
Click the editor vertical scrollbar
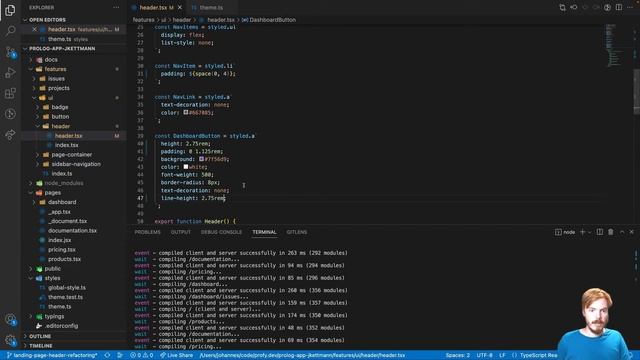(x=637, y=92)
